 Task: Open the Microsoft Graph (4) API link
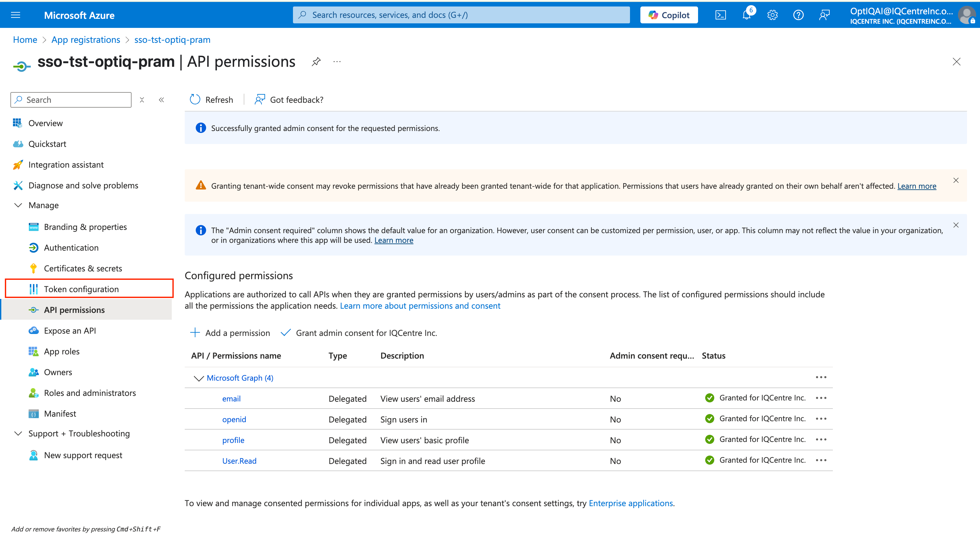240,378
